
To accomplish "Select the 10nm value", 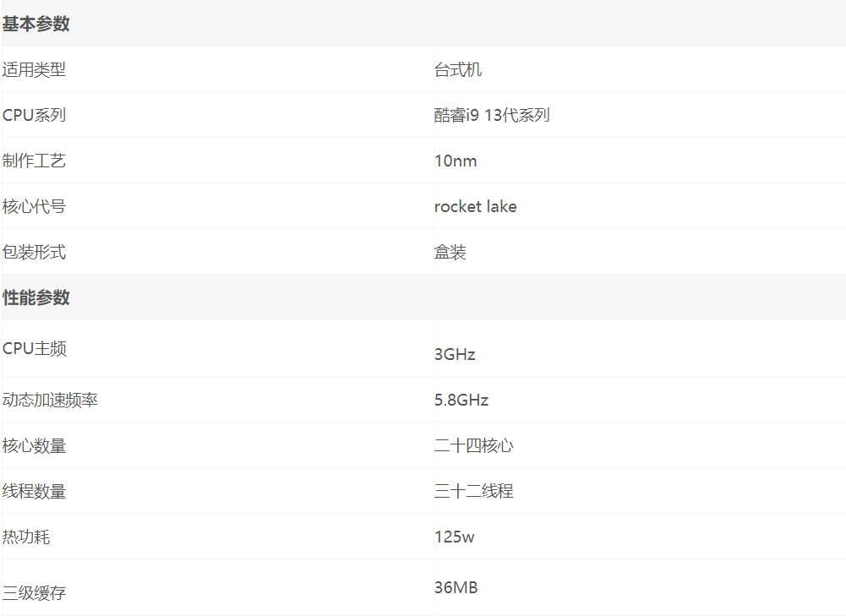I will click(x=456, y=161).
